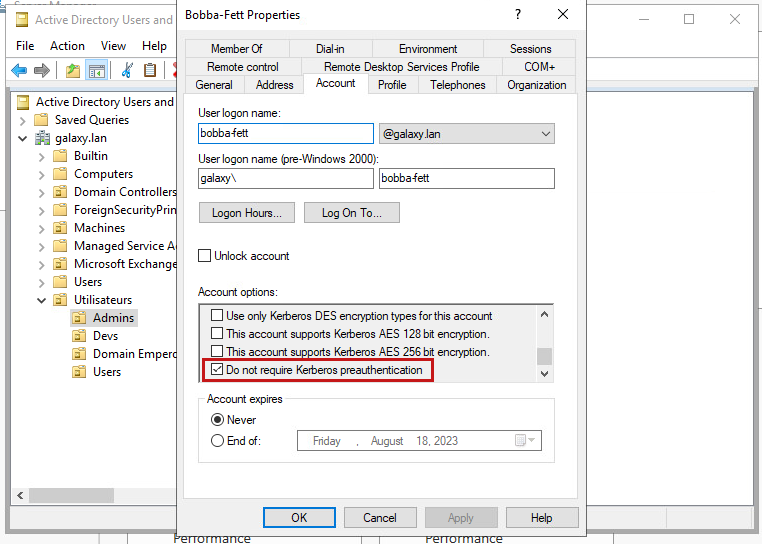Expand the Domain Controllers node
762x544 pixels.
click(41, 192)
